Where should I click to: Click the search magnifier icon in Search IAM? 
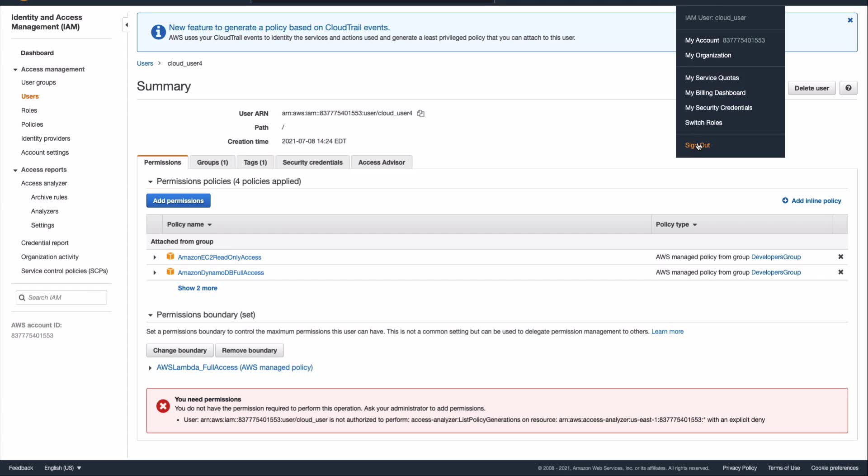pyautogui.click(x=22, y=298)
